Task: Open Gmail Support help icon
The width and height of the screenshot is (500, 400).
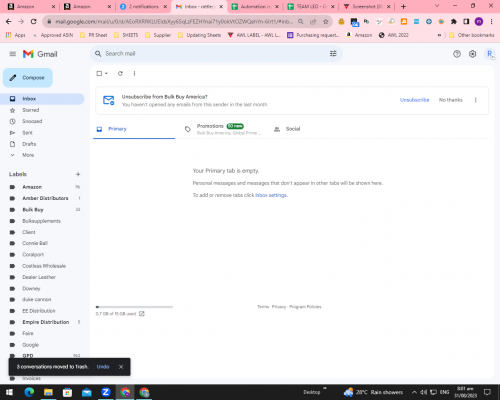Action: coord(457,54)
